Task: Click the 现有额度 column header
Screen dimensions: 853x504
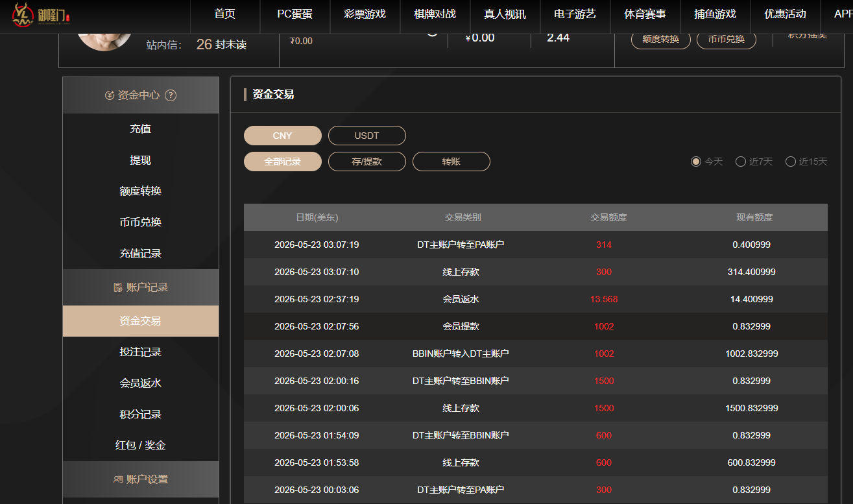Action: point(754,218)
